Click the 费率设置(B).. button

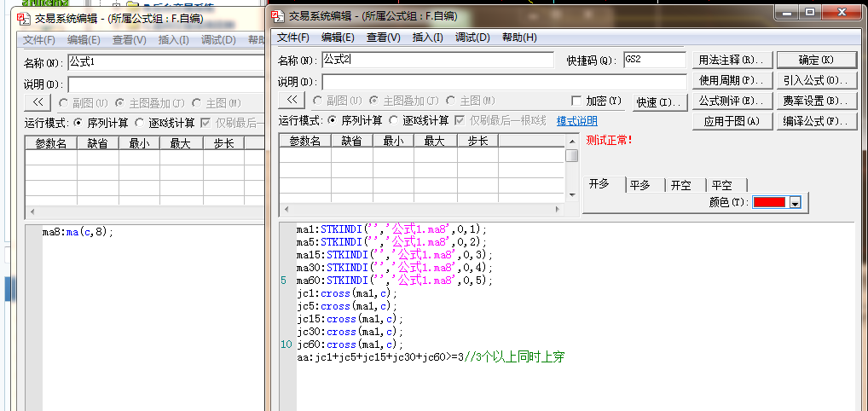(817, 101)
